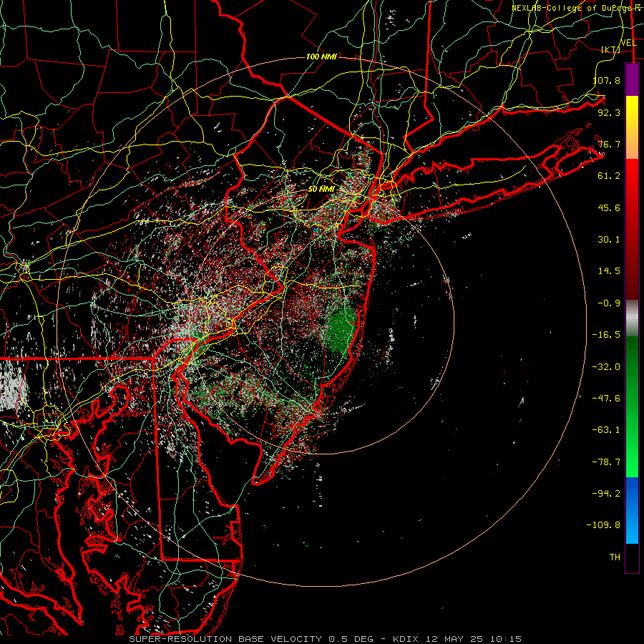Select the 45.6 scale value
Viewport: 644px width, 644px height.
point(609,208)
